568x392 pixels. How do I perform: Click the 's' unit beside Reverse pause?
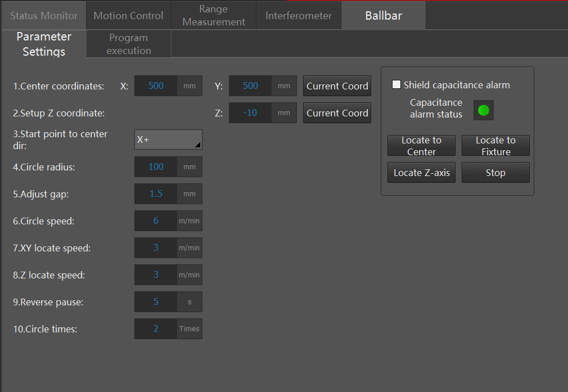[190, 302]
